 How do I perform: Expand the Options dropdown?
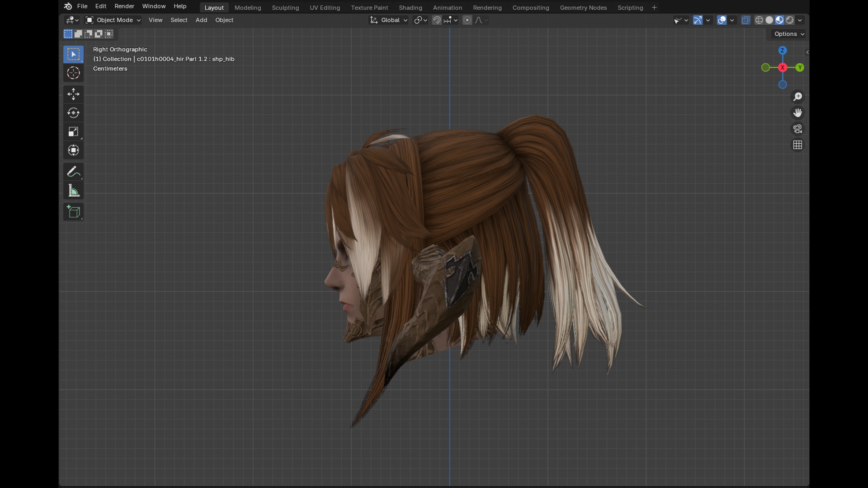[789, 34]
